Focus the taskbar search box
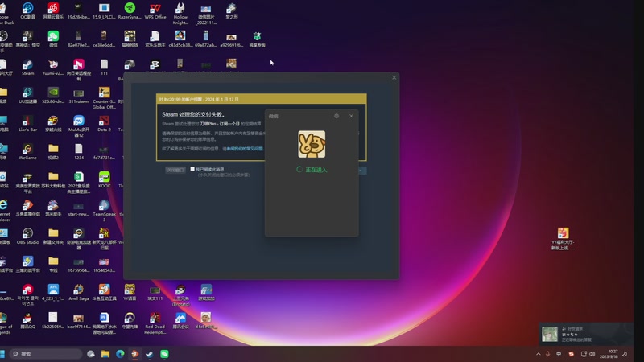The height and width of the screenshot is (362, 644). pos(45,354)
